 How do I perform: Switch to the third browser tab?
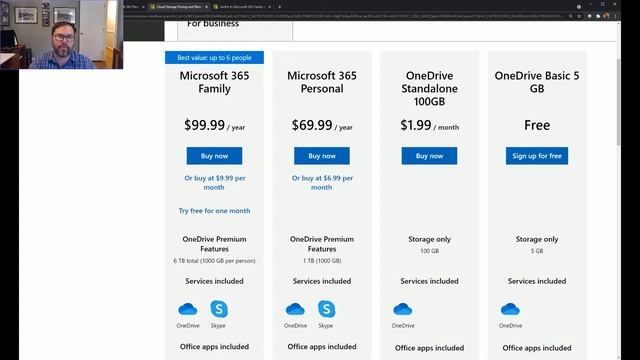(242, 7)
